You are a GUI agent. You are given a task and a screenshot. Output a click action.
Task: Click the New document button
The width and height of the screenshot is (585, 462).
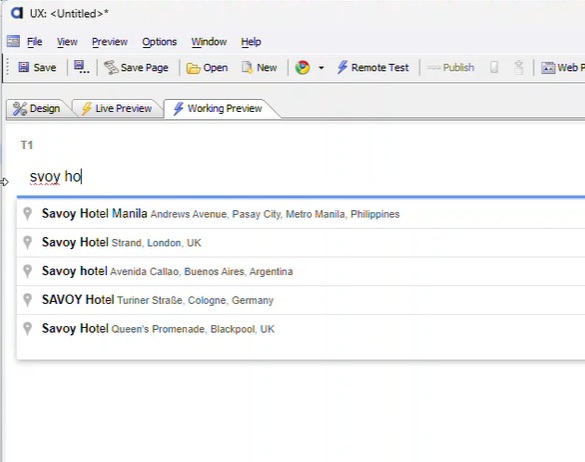pyautogui.click(x=259, y=68)
